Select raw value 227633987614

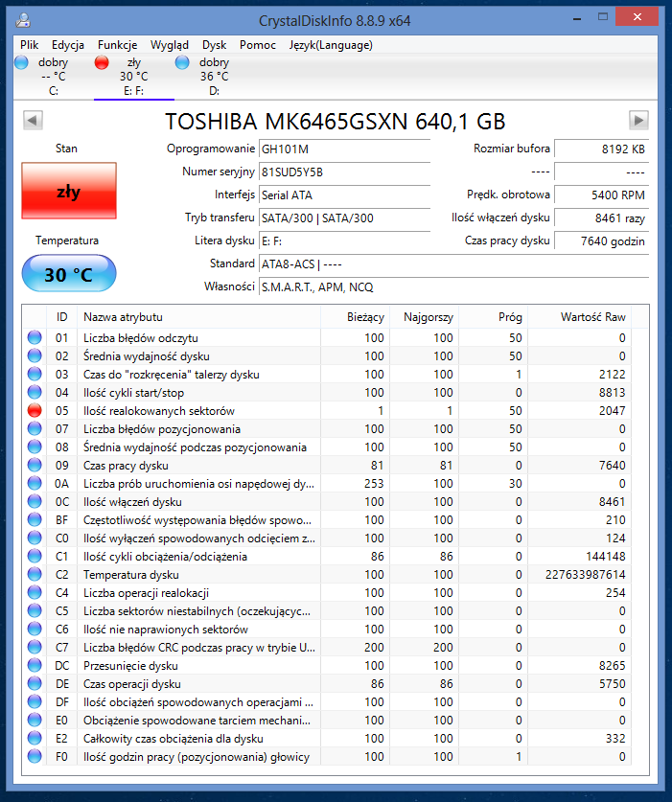[585, 574]
